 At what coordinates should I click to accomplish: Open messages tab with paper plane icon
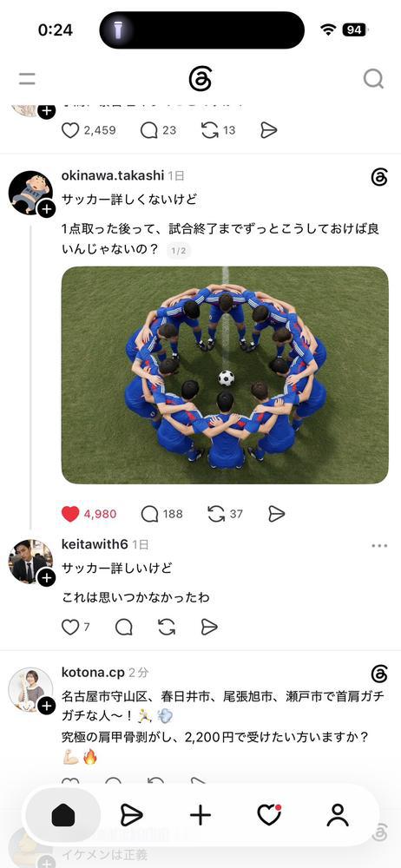pyautogui.click(x=131, y=815)
